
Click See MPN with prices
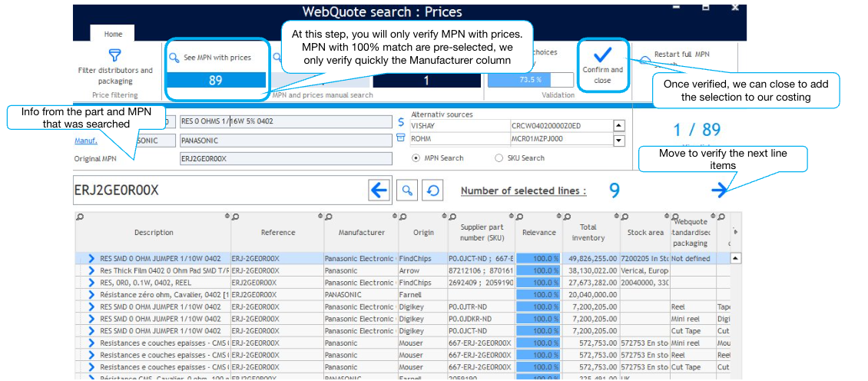[x=216, y=58]
